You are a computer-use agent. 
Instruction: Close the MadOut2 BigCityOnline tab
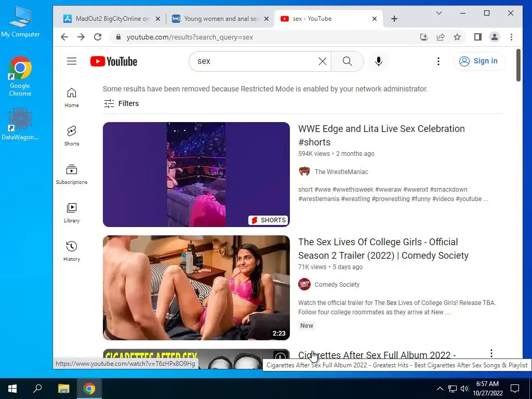pyautogui.click(x=158, y=19)
